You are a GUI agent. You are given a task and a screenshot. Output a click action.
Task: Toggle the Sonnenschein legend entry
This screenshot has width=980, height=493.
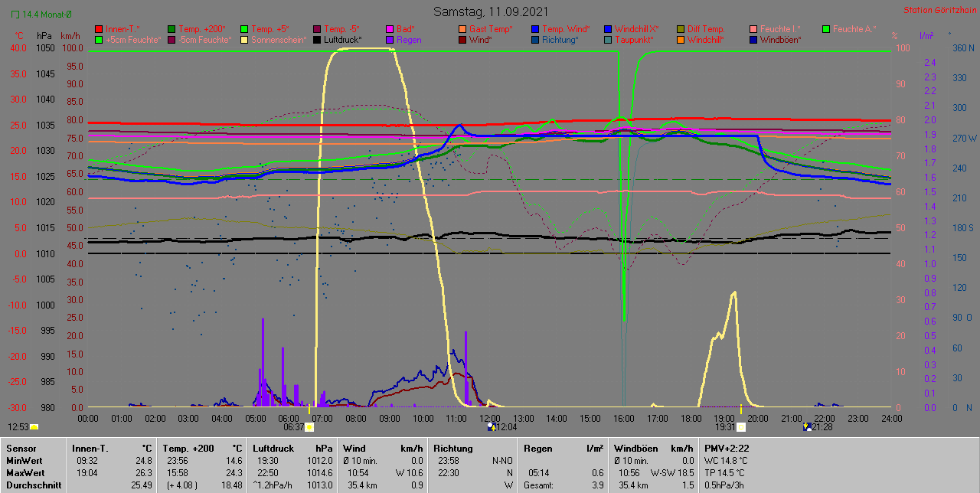(x=273, y=40)
